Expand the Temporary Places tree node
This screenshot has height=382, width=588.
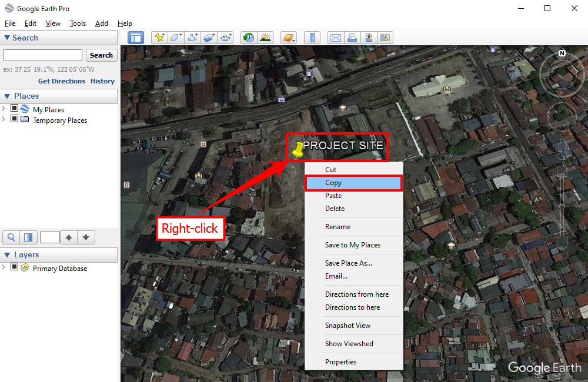(4, 119)
